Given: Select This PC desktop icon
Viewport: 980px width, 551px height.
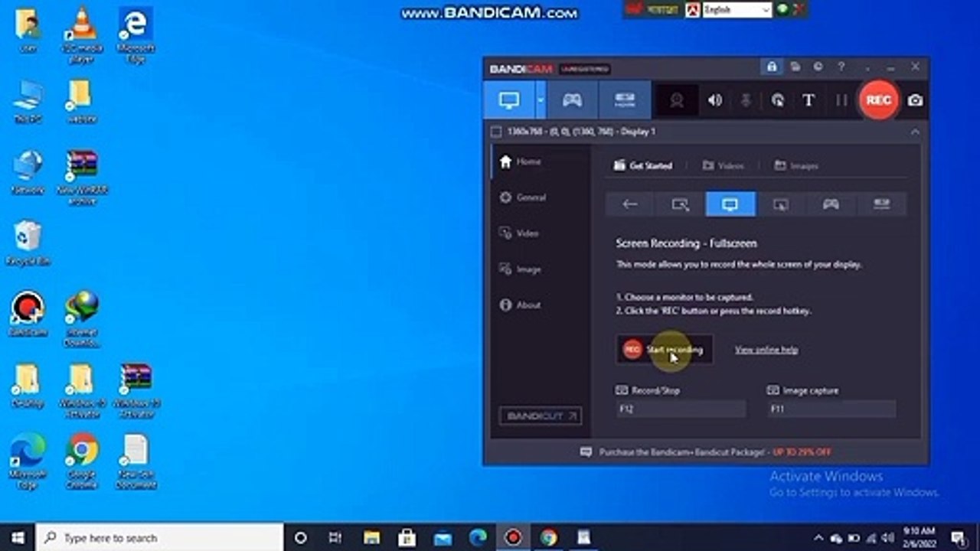Looking at the screenshot, I should [28, 101].
